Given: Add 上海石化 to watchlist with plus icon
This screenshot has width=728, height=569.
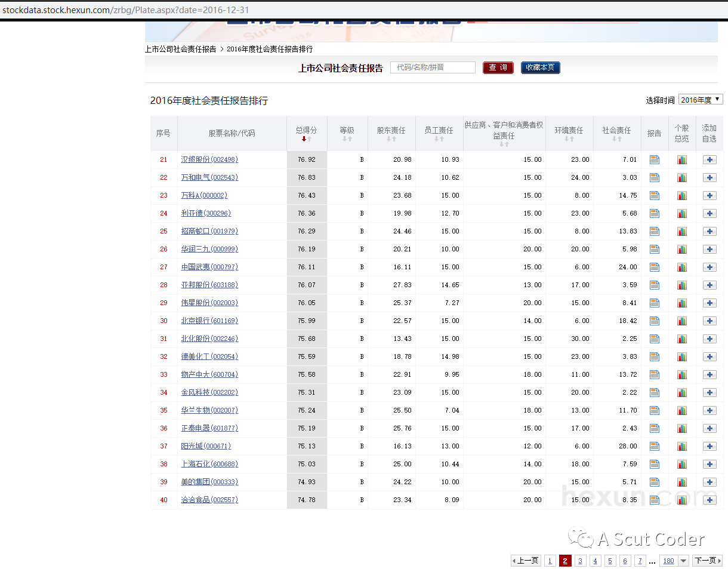Looking at the screenshot, I should 710,464.
